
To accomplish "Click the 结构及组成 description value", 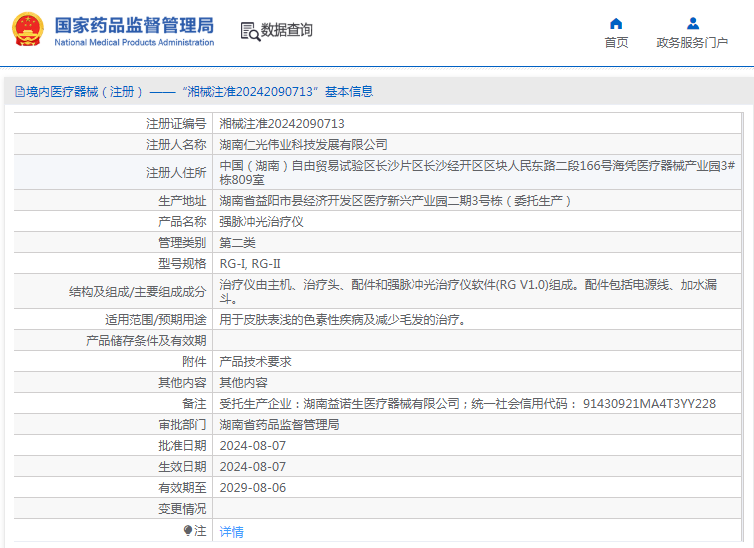I will [468, 292].
